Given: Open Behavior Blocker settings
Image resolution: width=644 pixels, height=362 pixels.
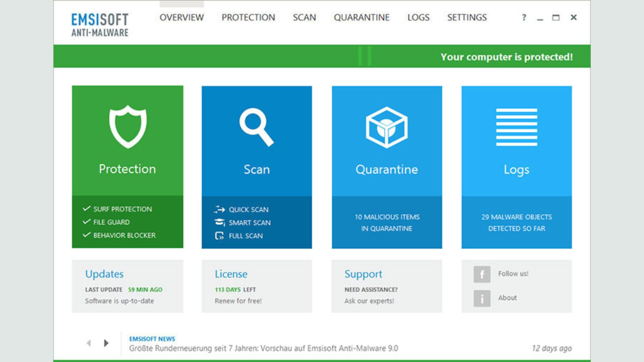Looking at the screenshot, I should click(124, 235).
